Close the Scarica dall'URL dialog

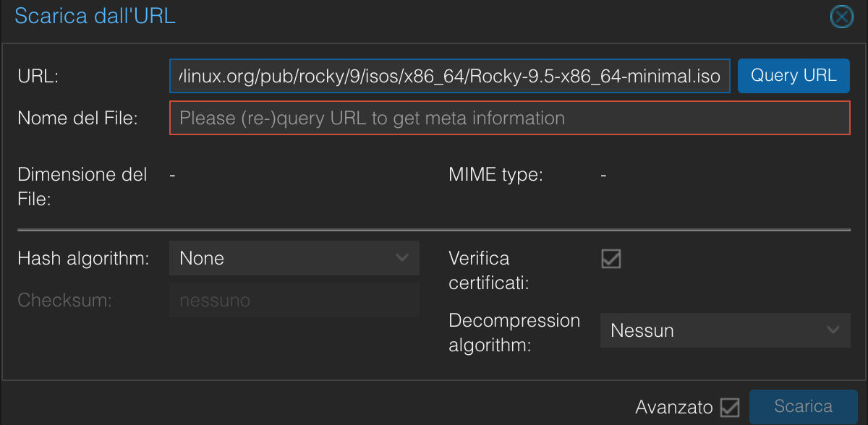841,17
